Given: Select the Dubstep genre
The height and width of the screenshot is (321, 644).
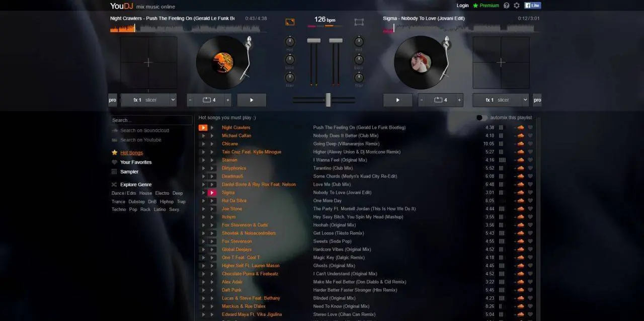Looking at the screenshot, I should coord(137,202).
